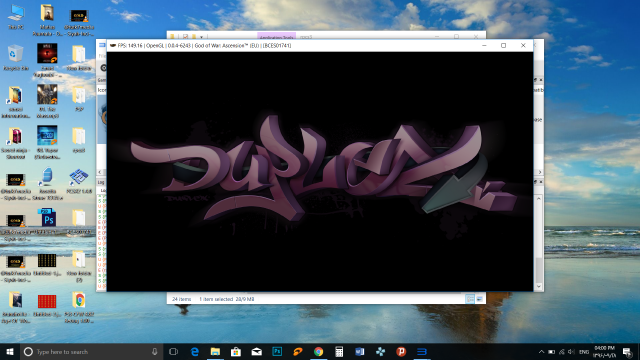Viewport: 640px width, 360px height.
Task: Click the scroll-up arrow of the RPCS3 log panel
Action: pyautogui.click(x=539, y=199)
